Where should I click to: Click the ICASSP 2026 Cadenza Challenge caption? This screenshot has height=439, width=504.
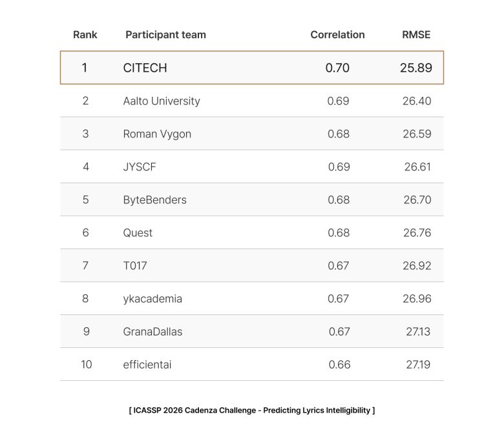252,410
